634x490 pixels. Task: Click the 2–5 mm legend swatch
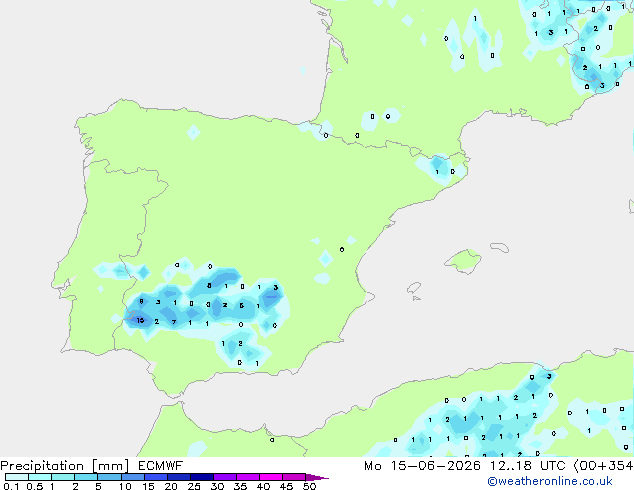pos(86,477)
